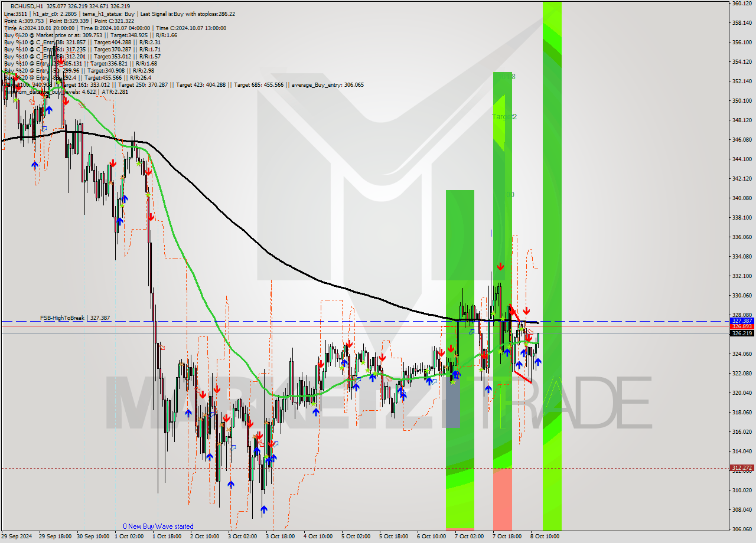Click the 310.020 price axis label

[x=742, y=490]
